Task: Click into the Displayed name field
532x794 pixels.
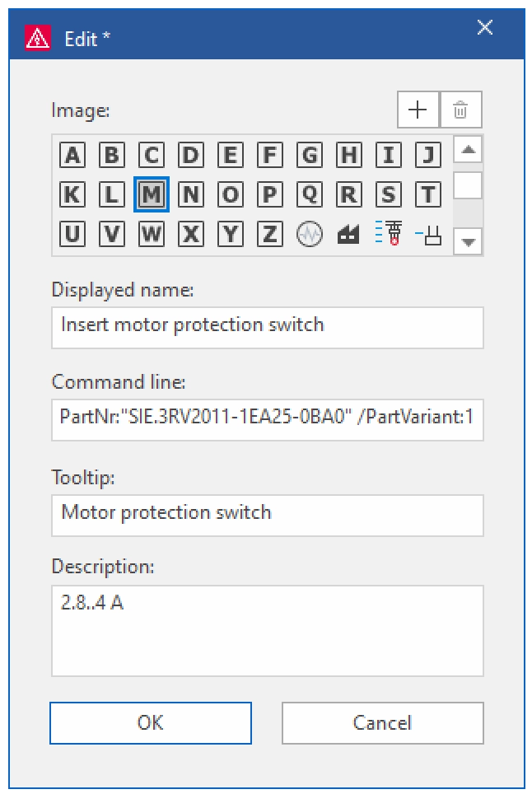Action: pos(268,327)
